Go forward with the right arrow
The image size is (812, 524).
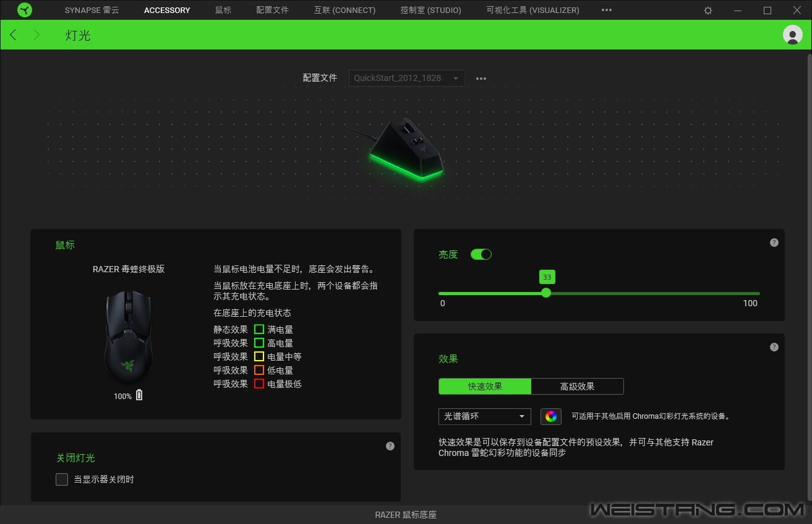[36, 35]
